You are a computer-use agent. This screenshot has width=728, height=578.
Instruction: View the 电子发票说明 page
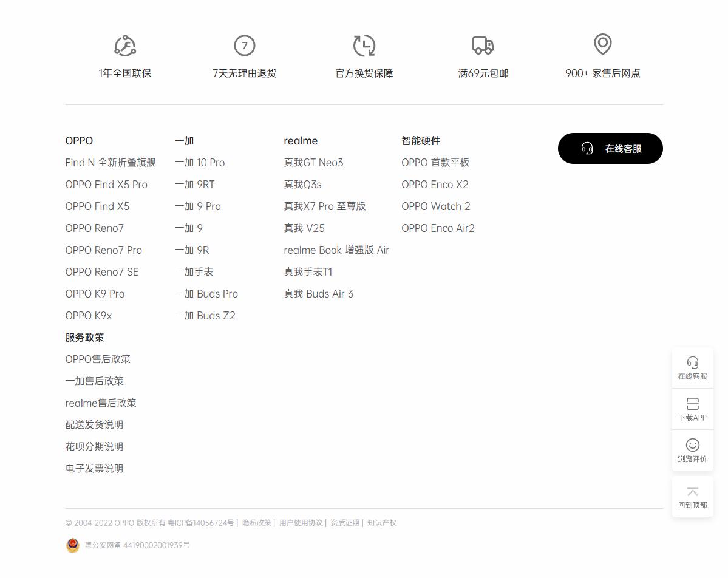point(94,468)
